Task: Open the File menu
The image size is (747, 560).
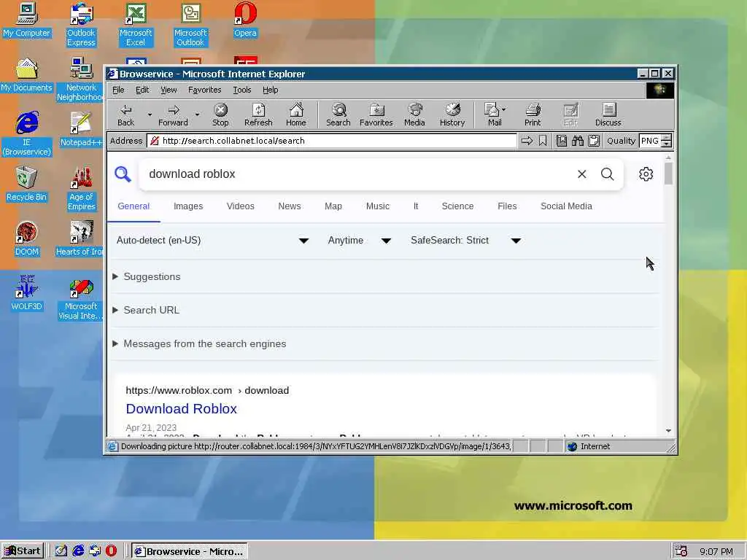Action: click(118, 90)
